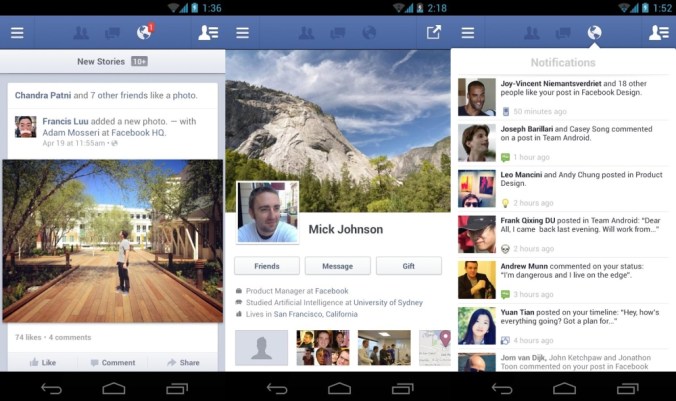Tap Mick Johnson's profile picture
Viewport: 676px width, 401px height.
[x=268, y=212]
